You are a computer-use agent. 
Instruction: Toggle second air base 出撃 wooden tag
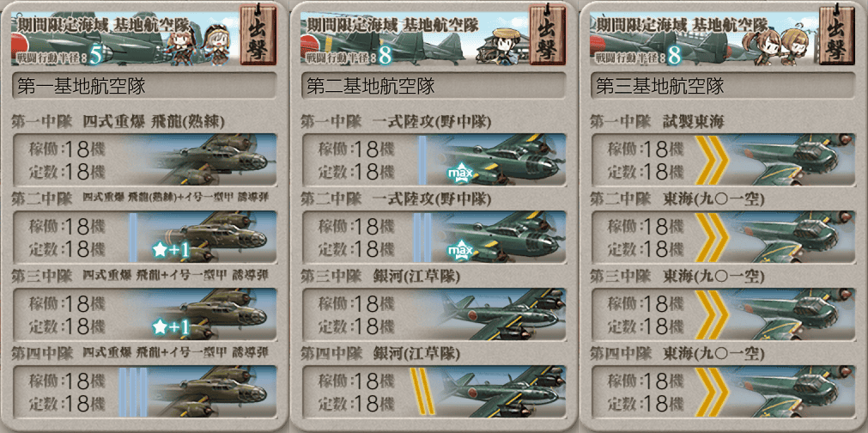547,34
